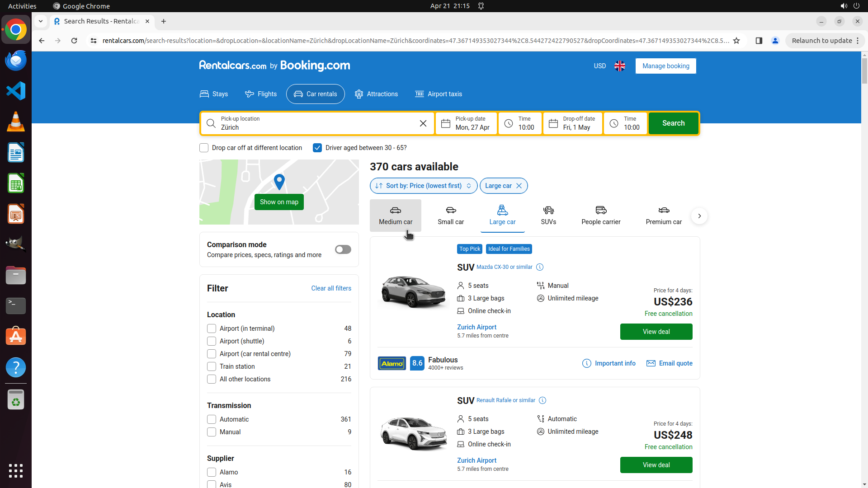Open Thunderbird from the dock
The width and height of the screenshot is (868, 488).
16,61
